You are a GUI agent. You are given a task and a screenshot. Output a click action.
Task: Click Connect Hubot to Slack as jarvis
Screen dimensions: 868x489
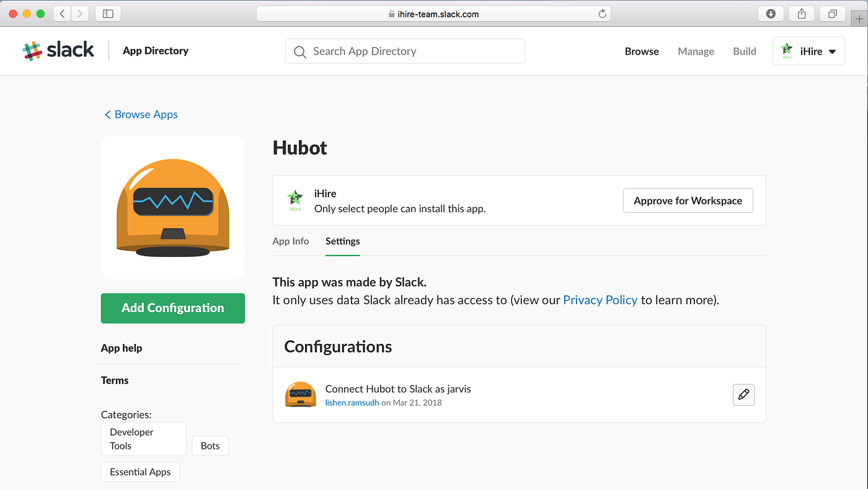coord(398,389)
